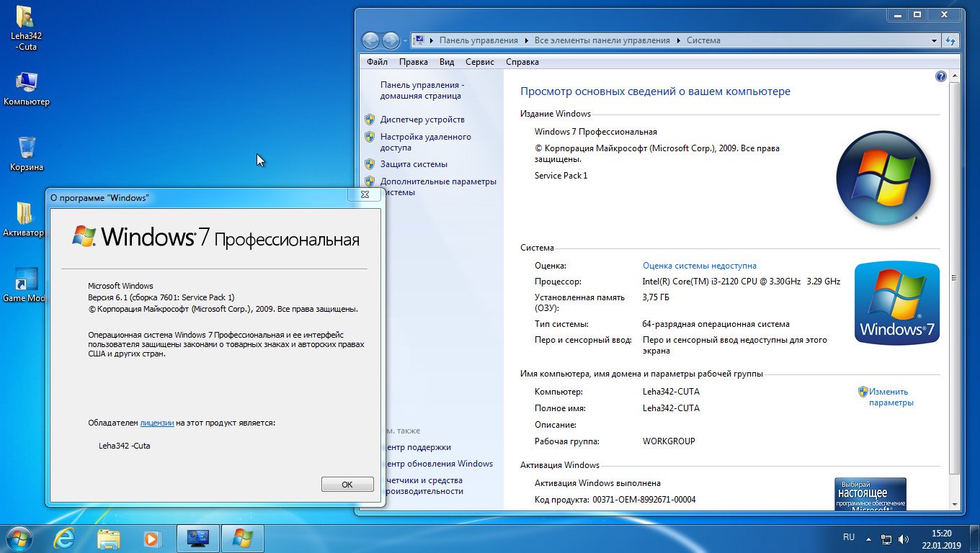Open the Правка menu

point(414,62)
